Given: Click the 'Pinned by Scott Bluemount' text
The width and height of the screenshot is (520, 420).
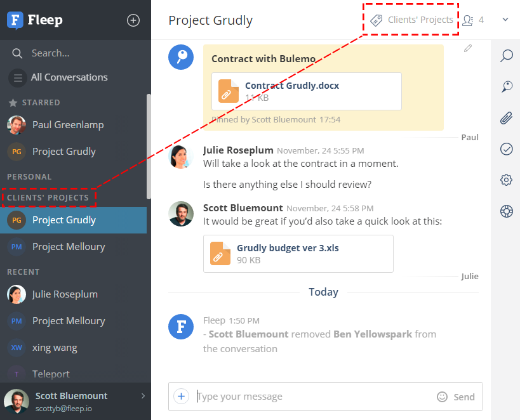Looking at the screenshot, I should (264, 120).
